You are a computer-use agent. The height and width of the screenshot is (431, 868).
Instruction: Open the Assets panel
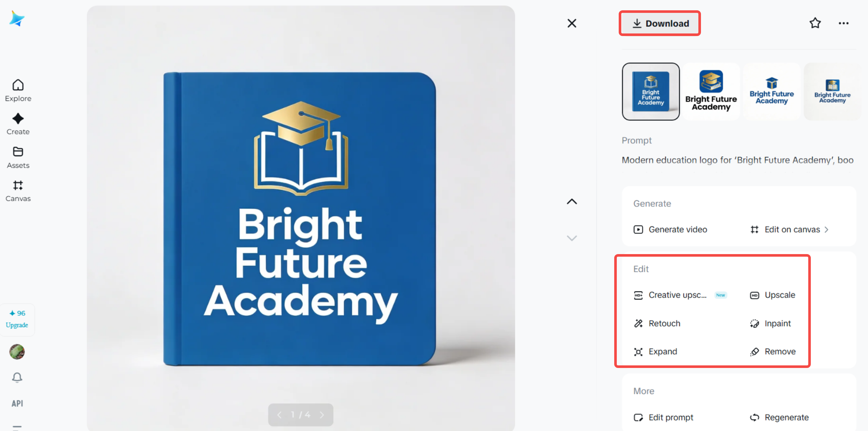pos(18,157)
